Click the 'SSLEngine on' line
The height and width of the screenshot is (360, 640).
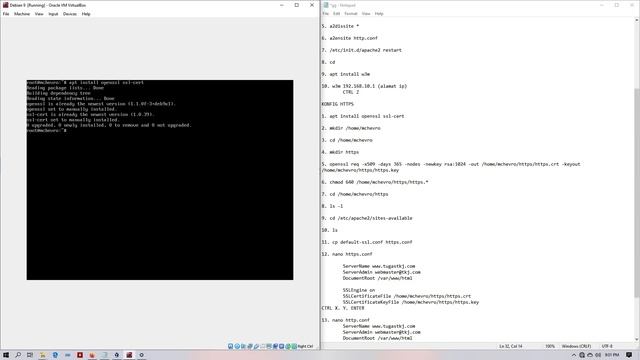[x=359, y=290]
